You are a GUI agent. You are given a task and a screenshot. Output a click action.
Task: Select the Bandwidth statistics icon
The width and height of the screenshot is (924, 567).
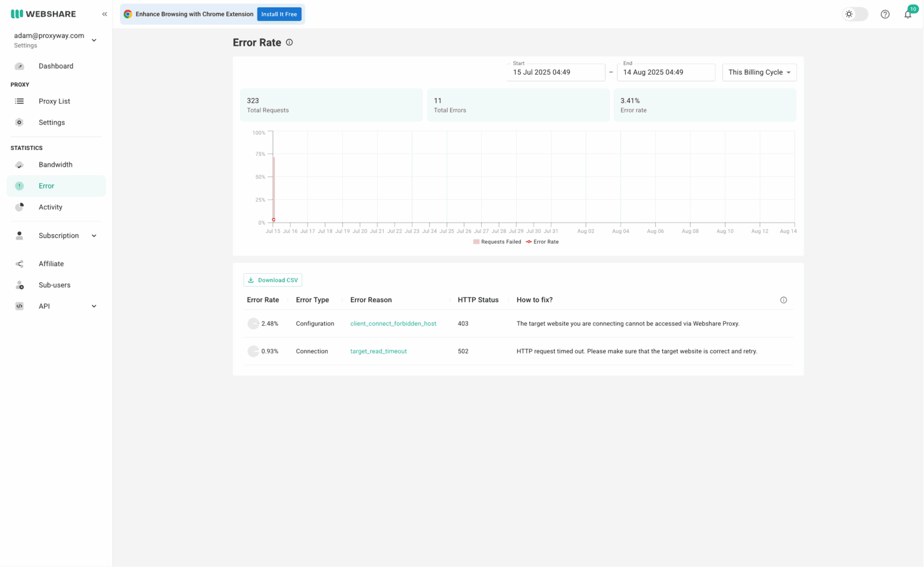pyautogui.click(x=19, y=164)
